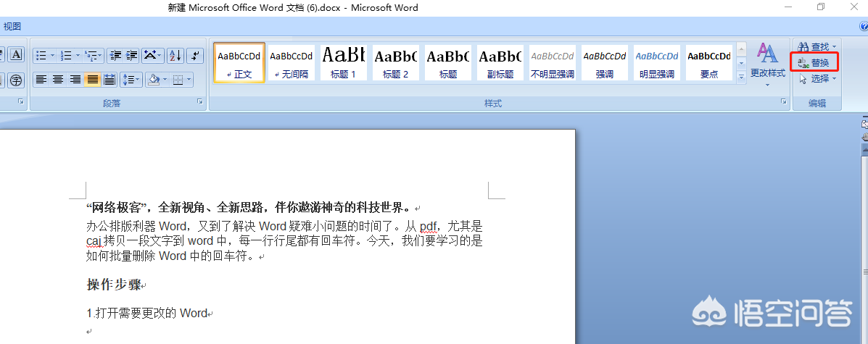Apply numbered list formatting
Image resolution: width=868 pixels, height=344 pixels.
pyautogui.click(x=67, y=55)
